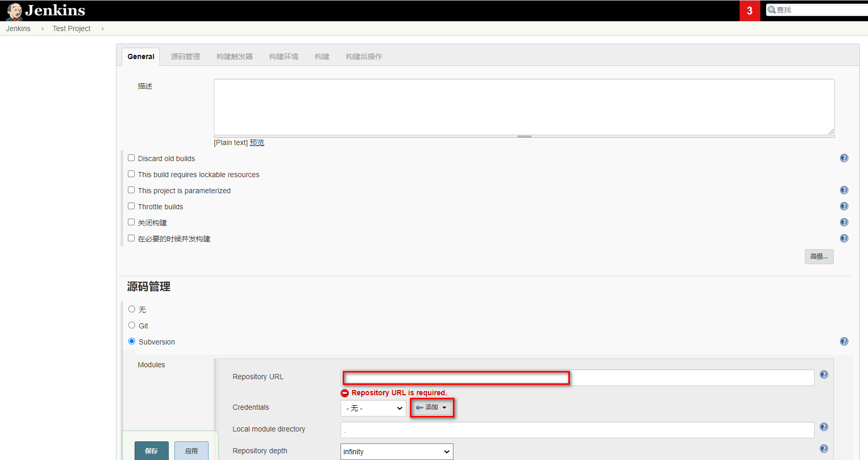Image resolution: width=868 pixels, height=460 pixels.
Task: Open help icon for Repository depth
Action: (x=824, y=449)
